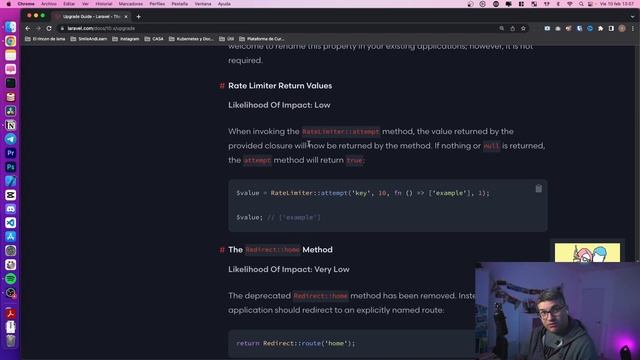640x360 pixels.
Task: Bookmark this page with the star
Action: click(x=523, y=29)
